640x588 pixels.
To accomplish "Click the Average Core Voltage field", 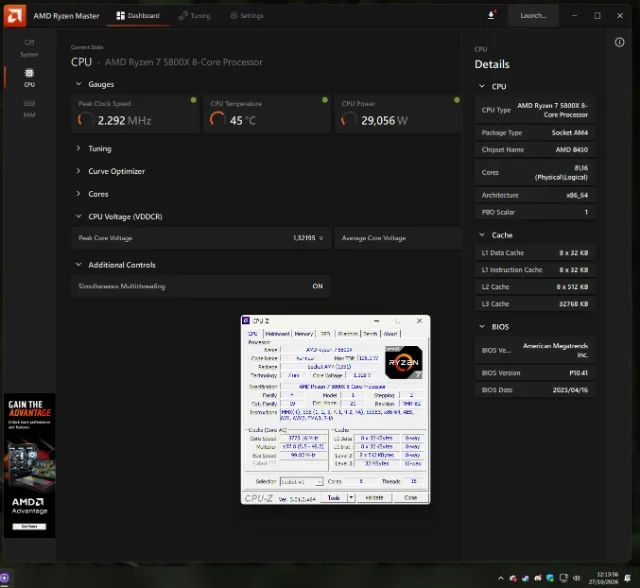I will pos(398,238).
